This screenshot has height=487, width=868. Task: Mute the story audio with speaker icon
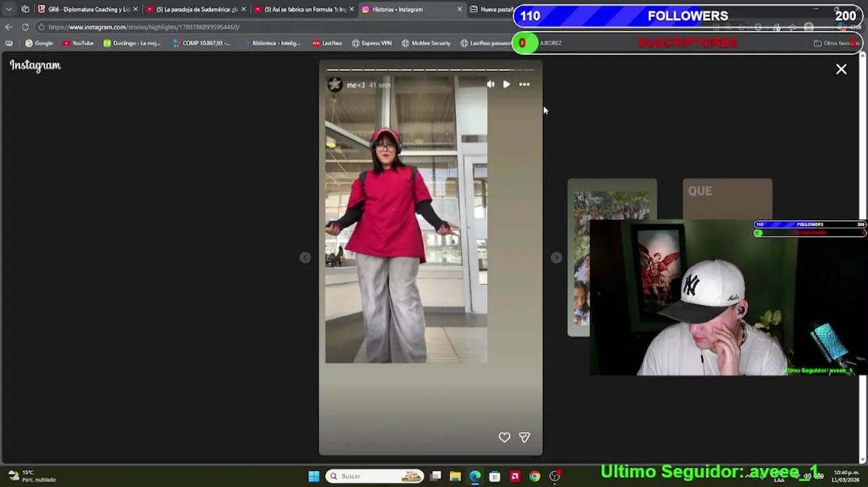point(490,85)
